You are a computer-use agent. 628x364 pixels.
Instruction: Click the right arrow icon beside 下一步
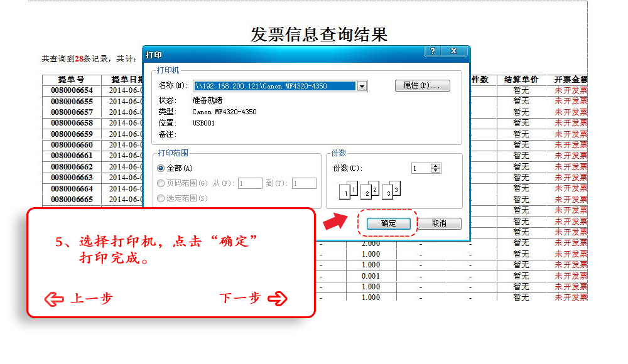click(x=277, y=299)
